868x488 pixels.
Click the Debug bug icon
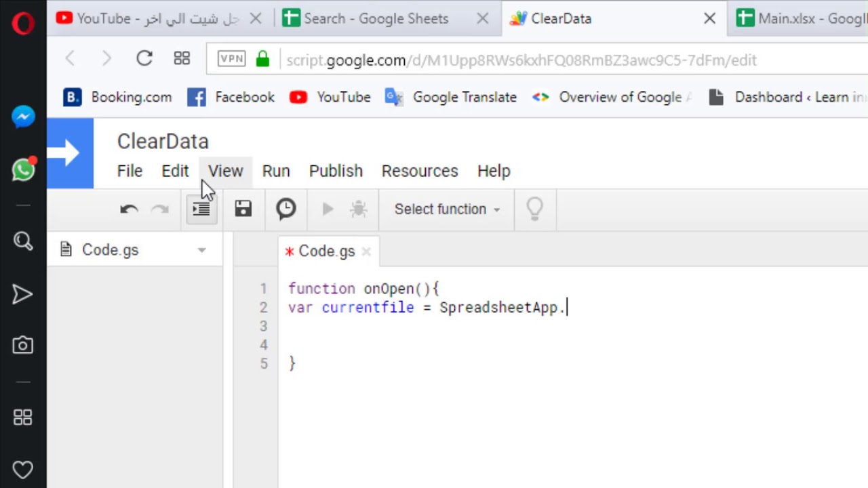[359, 209]
